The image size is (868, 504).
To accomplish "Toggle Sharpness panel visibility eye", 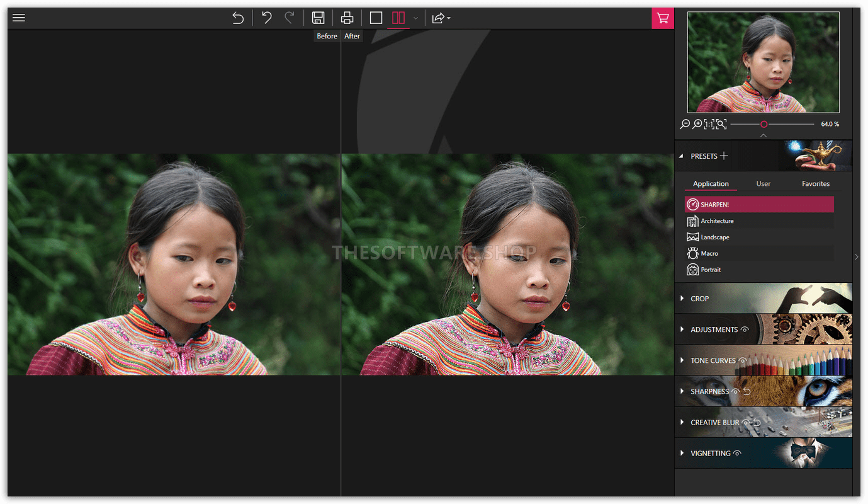I will point(735,391).
